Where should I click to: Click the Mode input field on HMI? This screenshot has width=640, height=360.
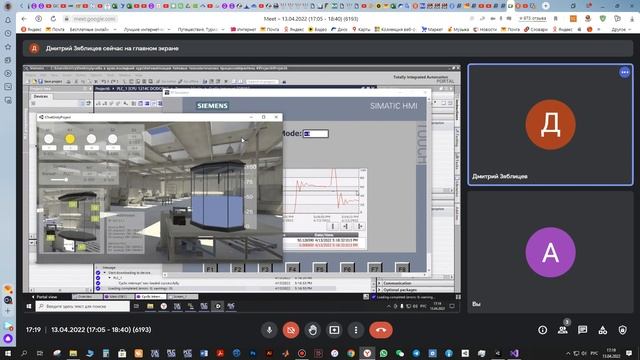click(x=316, y=133)
